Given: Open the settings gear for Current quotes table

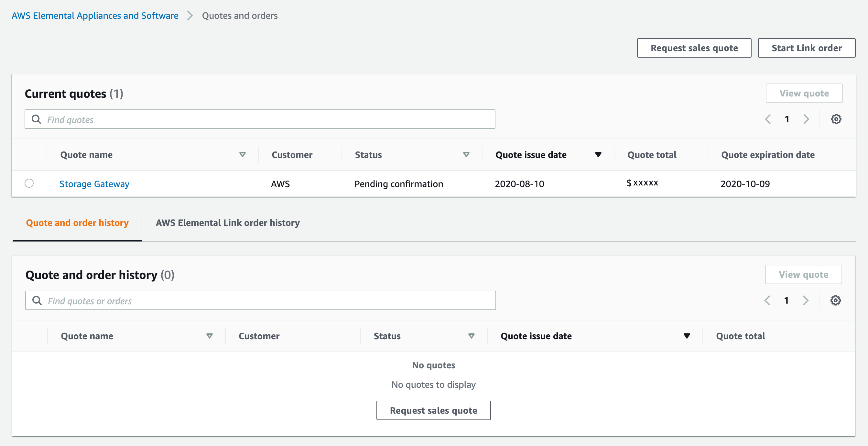Looking at the screenshot, I should tap(836, 119).
